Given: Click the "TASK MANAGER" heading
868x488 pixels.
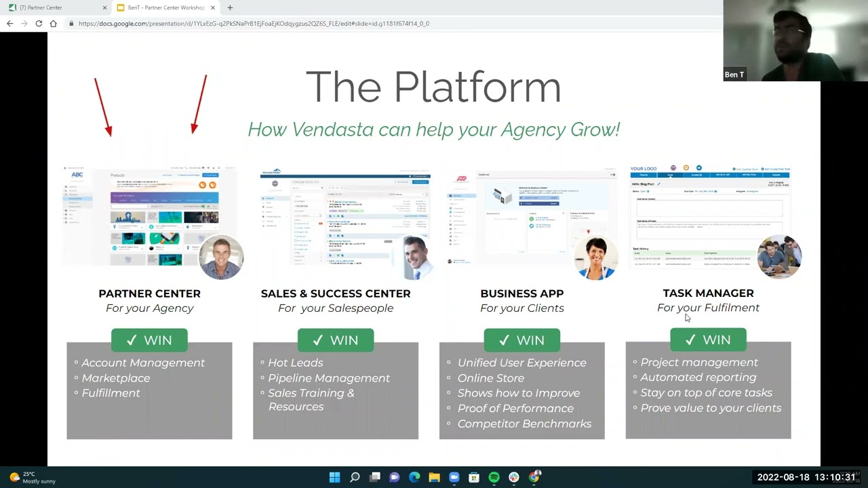Looking at the screenshot, I should click(708, 293).
